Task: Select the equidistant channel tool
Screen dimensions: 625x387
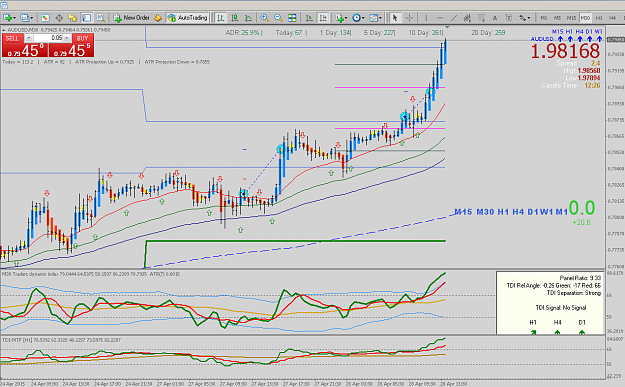Action: pos(467,18)
